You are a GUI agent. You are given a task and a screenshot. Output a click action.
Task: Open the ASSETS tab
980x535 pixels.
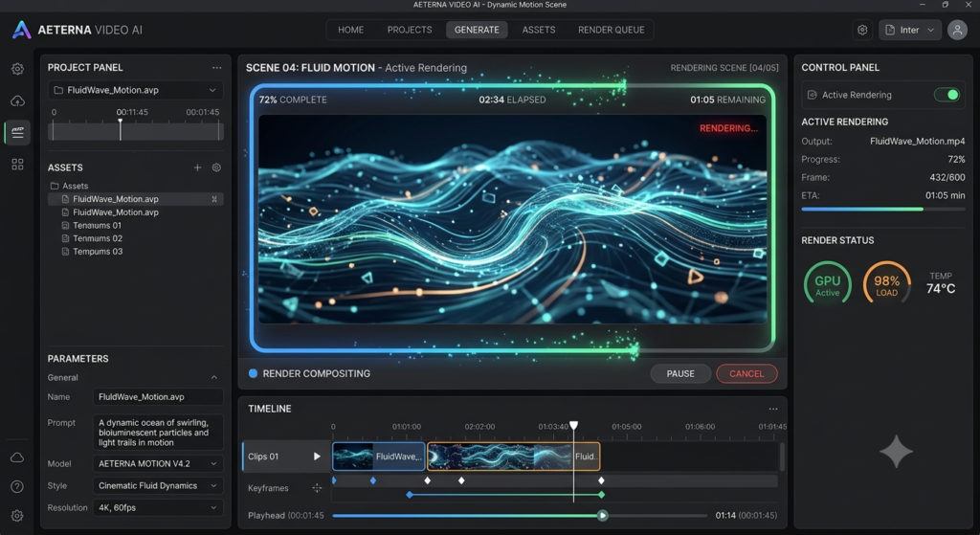pyautogui.click(x=539, y=30)
